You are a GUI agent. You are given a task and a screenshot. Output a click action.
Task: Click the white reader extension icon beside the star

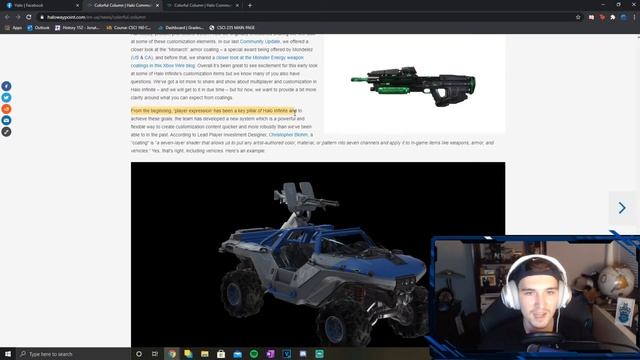pyautogui.click(x=591, y=17)
